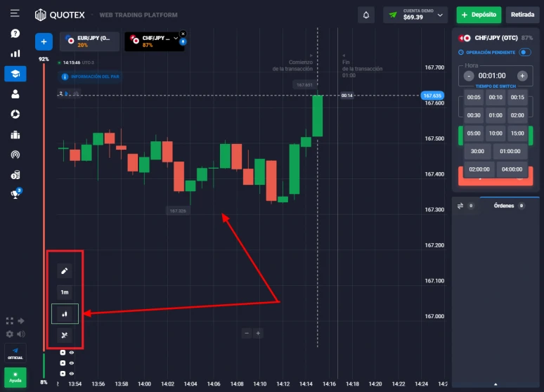Decrease trade time with minus button
544x392 pixels.
(x=469, y=76)
